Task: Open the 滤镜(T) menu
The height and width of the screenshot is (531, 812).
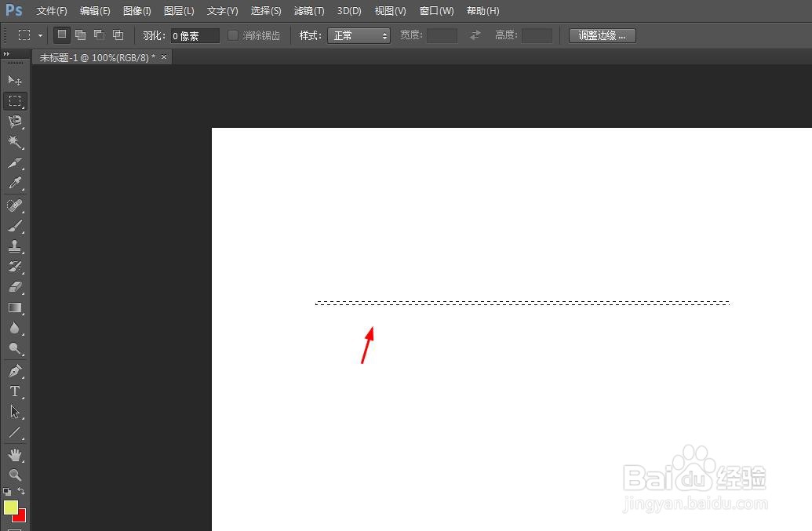Action: pos(308,10)
